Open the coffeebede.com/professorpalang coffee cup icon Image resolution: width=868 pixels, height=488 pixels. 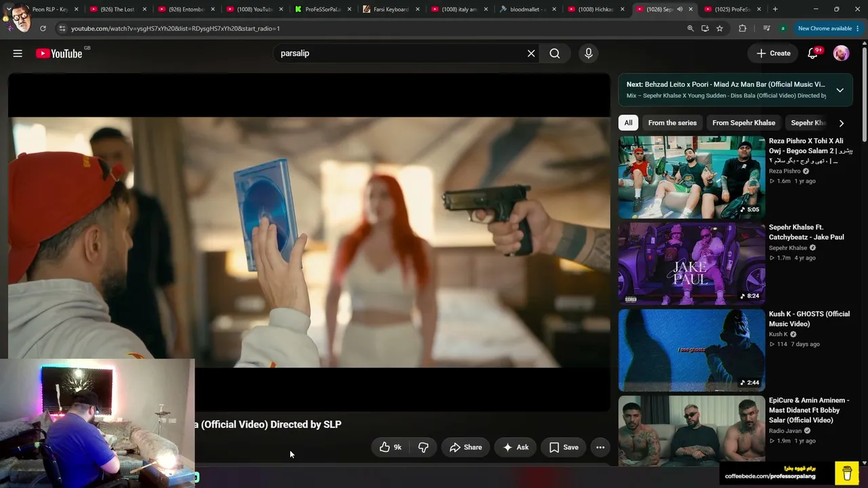[847, 472]
